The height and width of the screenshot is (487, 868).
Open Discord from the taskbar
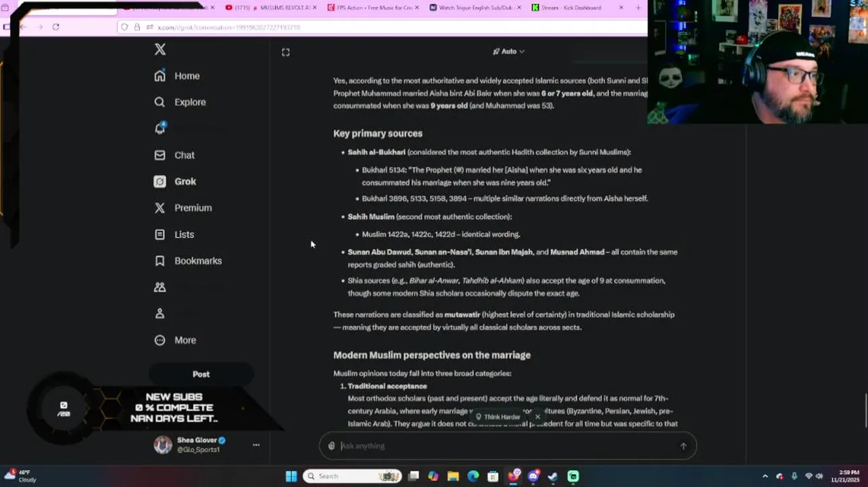[533, 476]
